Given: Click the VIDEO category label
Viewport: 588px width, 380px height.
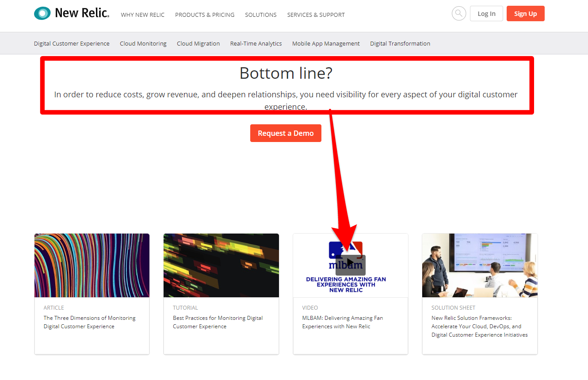Looking at the screenshot, I should click(310, 307).
